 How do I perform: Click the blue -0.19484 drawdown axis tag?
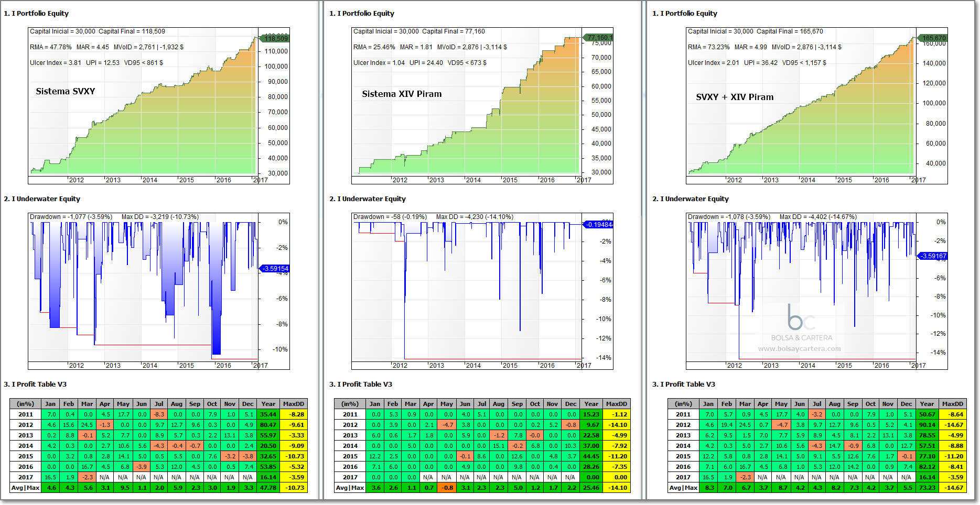598,225
